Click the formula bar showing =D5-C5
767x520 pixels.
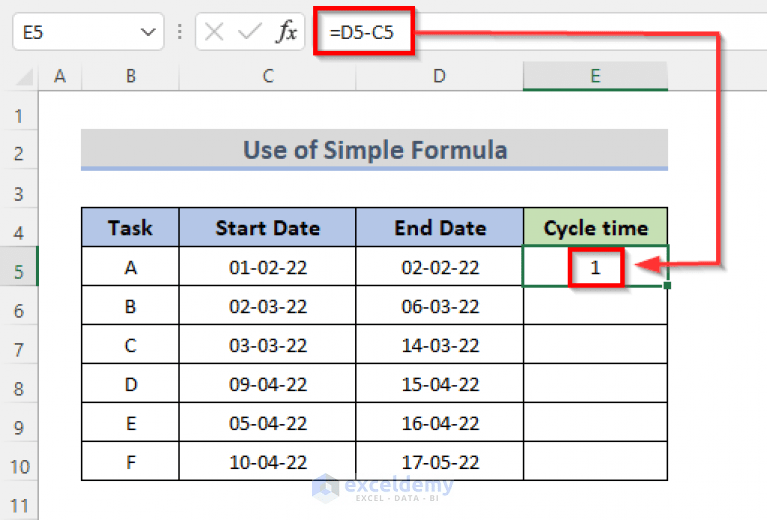[538, 32]
